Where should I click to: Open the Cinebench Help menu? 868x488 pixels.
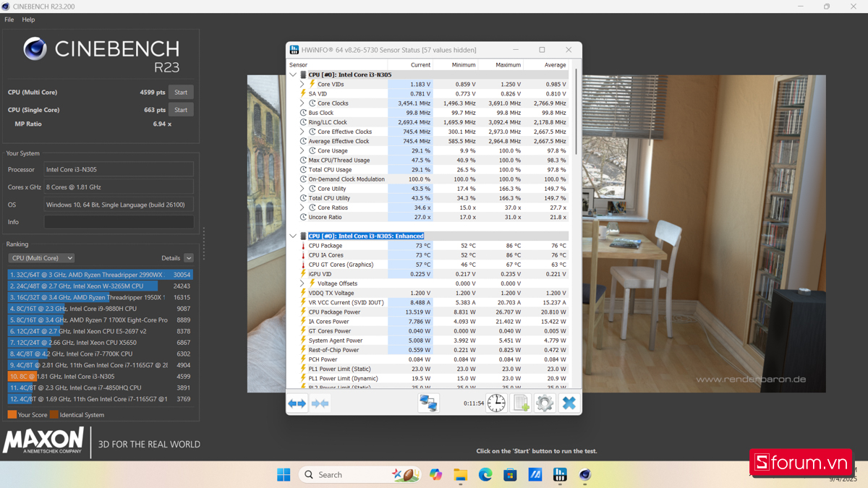click(28, 20)
